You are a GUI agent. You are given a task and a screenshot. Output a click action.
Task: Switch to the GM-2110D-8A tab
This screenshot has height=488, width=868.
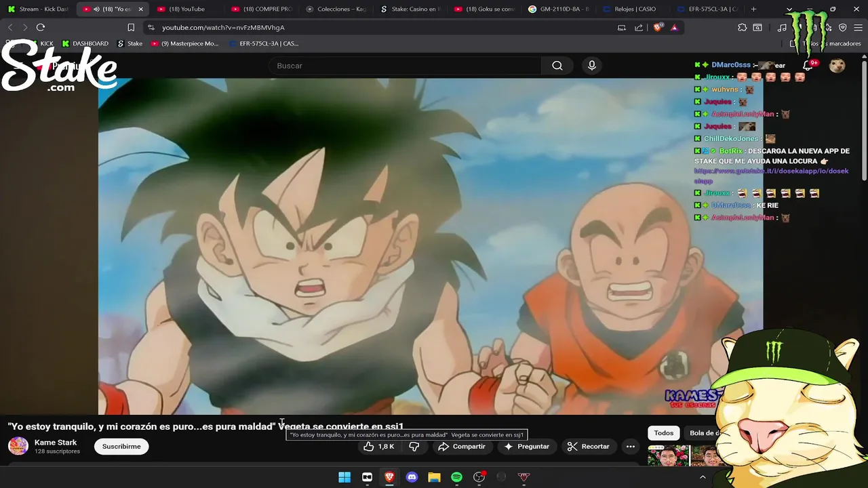[x=560, y=9]
